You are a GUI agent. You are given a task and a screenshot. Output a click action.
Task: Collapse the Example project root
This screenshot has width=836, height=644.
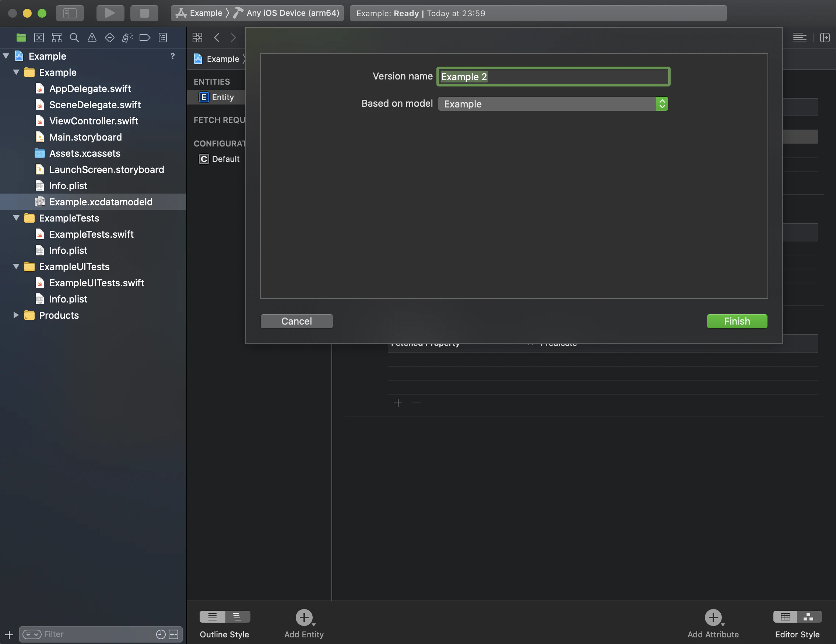click(x=6, y=56)
